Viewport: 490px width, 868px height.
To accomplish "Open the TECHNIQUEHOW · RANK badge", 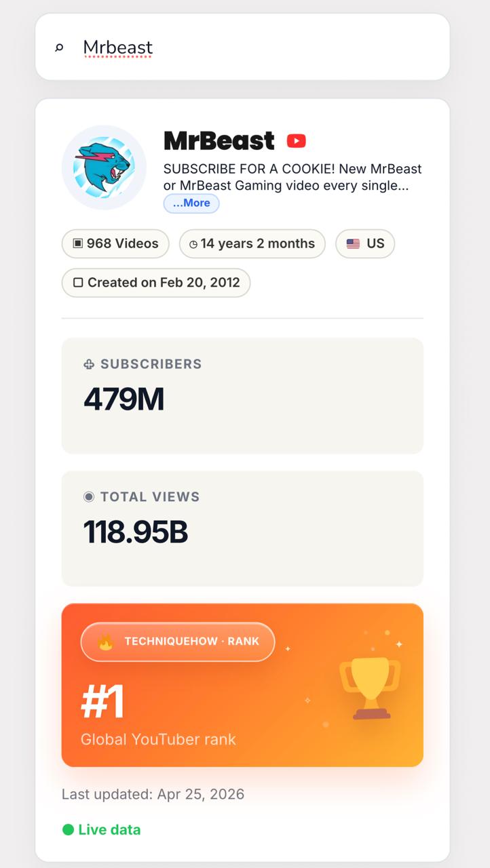I will click(178, 642).
